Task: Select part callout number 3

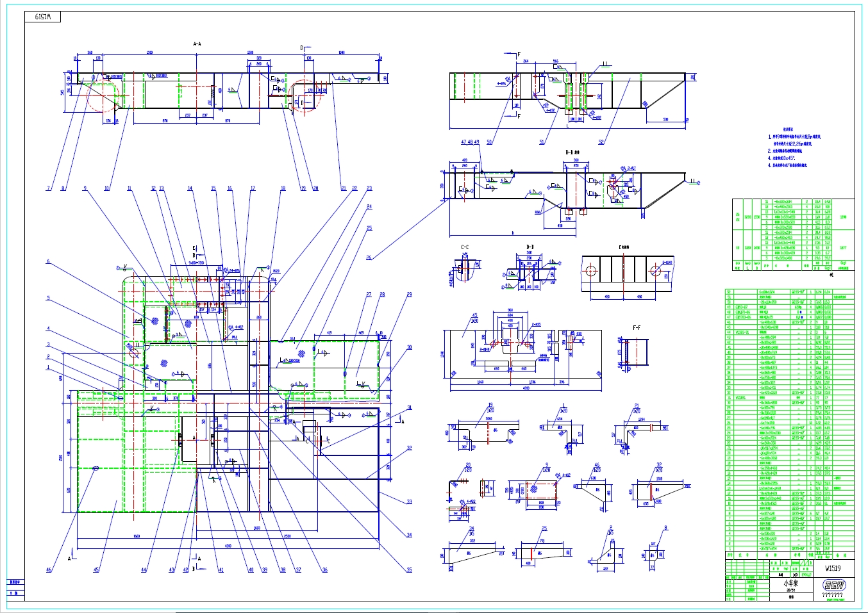Action: (48, 345)
